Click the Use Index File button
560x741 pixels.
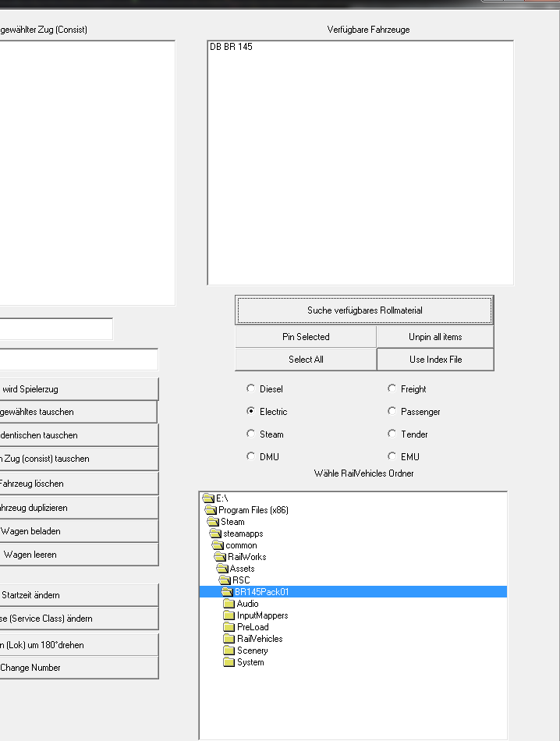(x=435, y=360)
